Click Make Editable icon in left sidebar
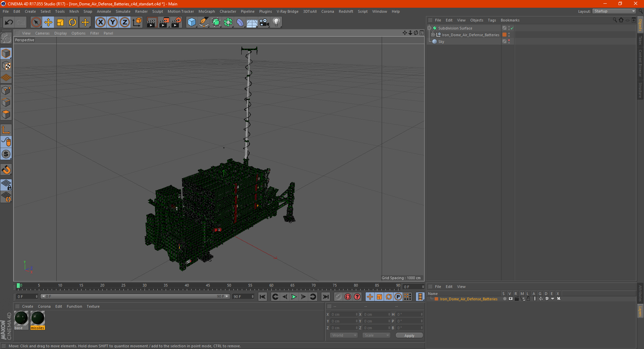 6,38
